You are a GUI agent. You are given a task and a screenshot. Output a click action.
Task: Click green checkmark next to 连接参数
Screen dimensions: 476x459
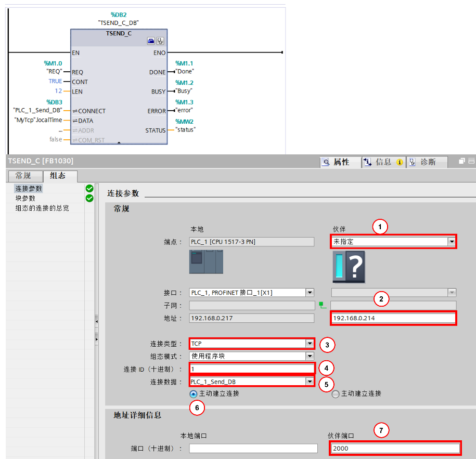(89, 189)
